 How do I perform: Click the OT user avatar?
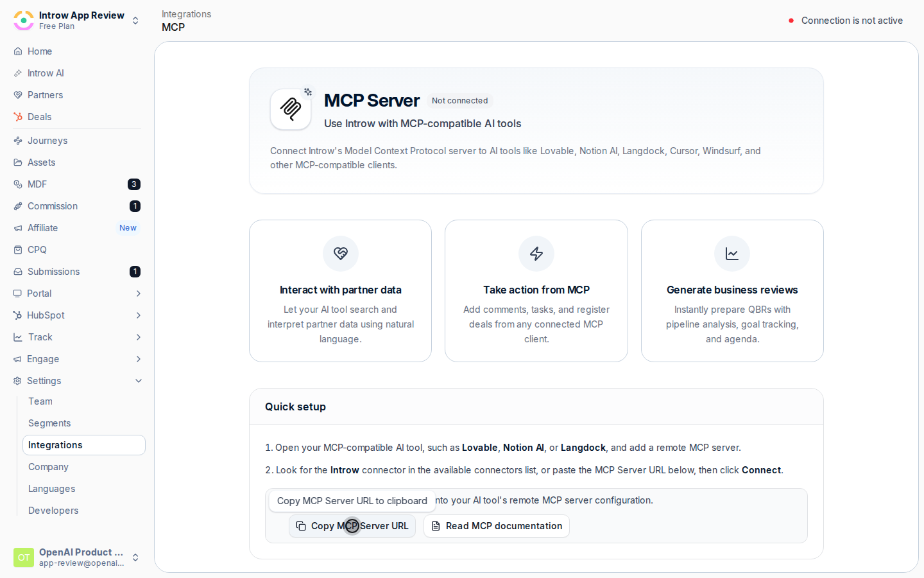coord(24,557)
